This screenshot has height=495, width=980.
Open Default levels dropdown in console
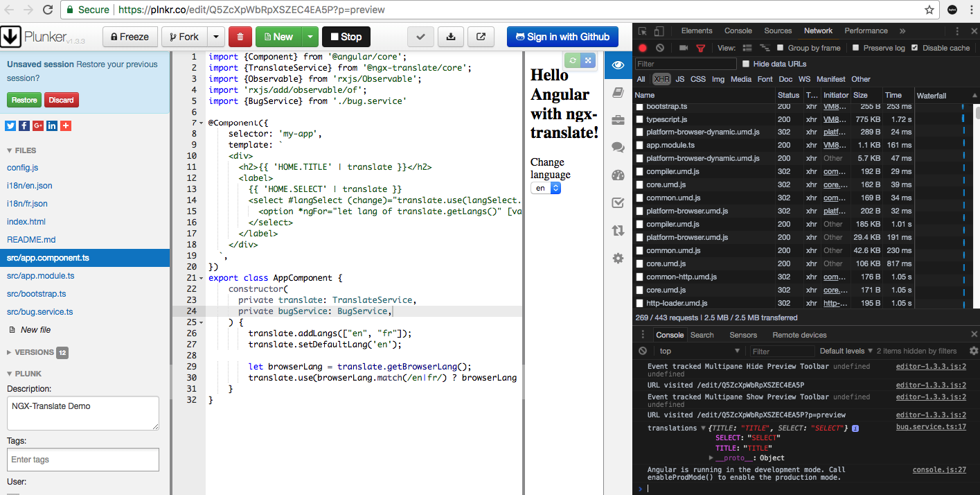[x=846, y=351]
